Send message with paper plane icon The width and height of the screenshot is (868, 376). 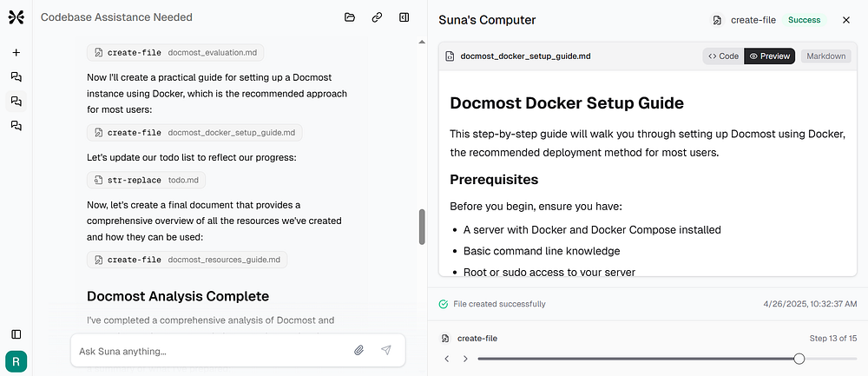point(386,350)
